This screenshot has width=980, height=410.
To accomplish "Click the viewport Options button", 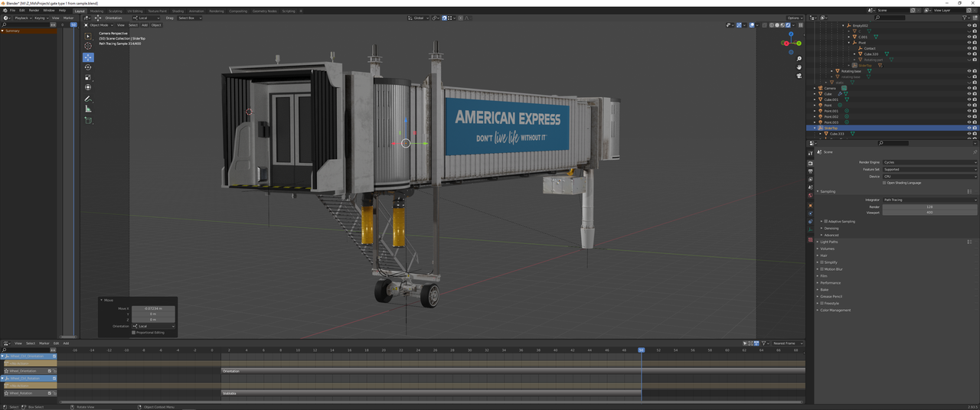I will pos(795,18).
